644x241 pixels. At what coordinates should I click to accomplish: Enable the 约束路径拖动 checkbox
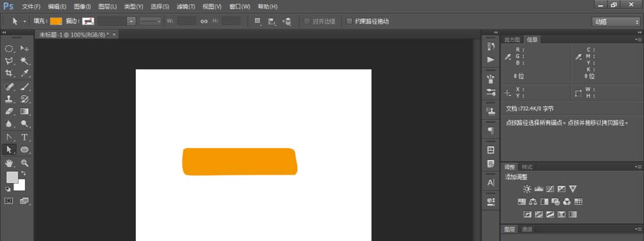pos(349,21)
